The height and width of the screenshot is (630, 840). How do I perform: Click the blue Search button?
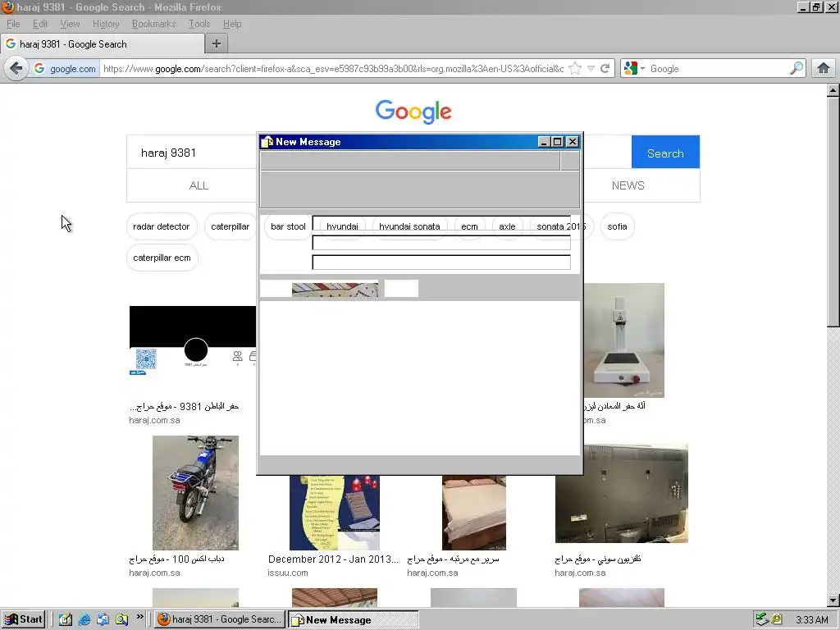coord(665,153)
